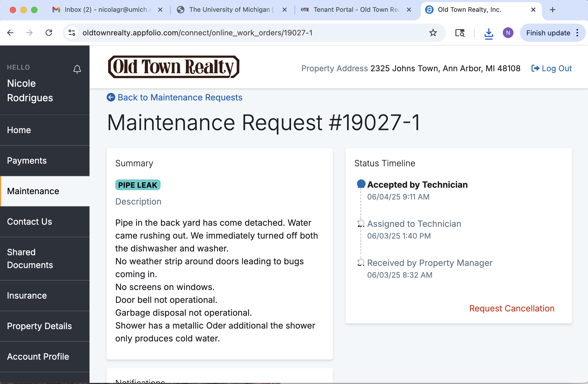588x384 pixels.
Task: Click the Accepted by Technician timeline marker
Action: click(x=361, y=184)
